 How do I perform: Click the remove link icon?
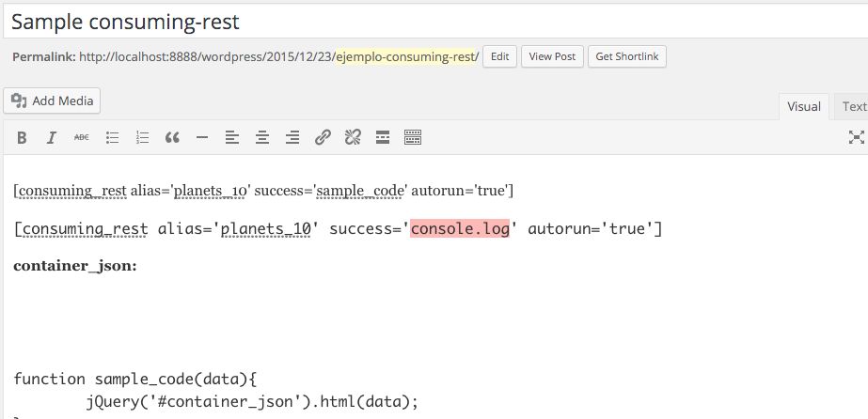tap(353, 137)
